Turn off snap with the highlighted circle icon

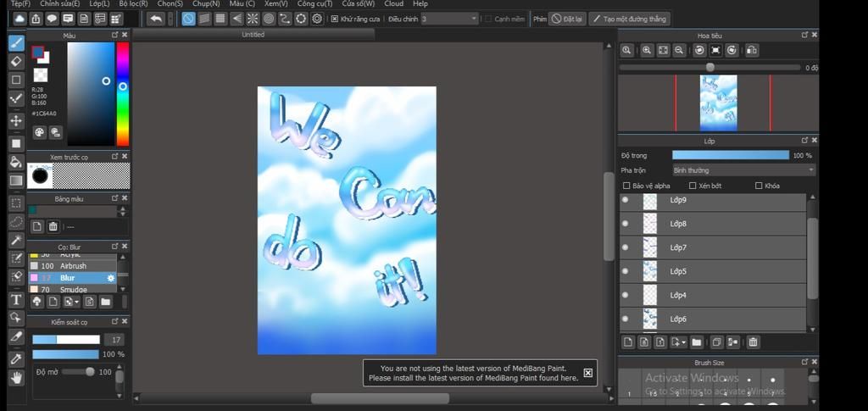[188, 19]
